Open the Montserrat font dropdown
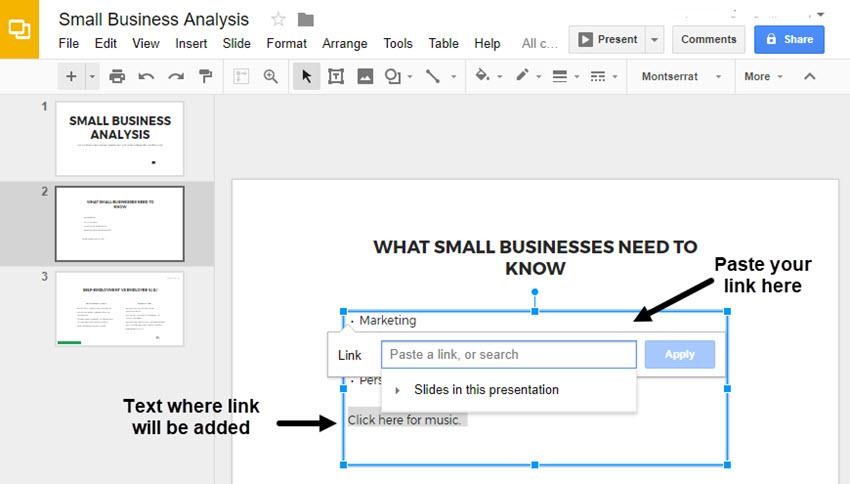 coord(681,76)
